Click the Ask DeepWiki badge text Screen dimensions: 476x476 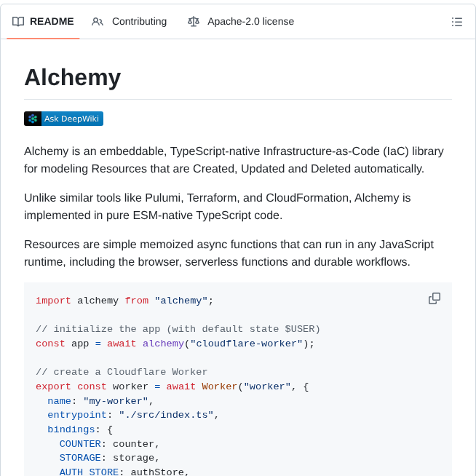pos(71,119)
